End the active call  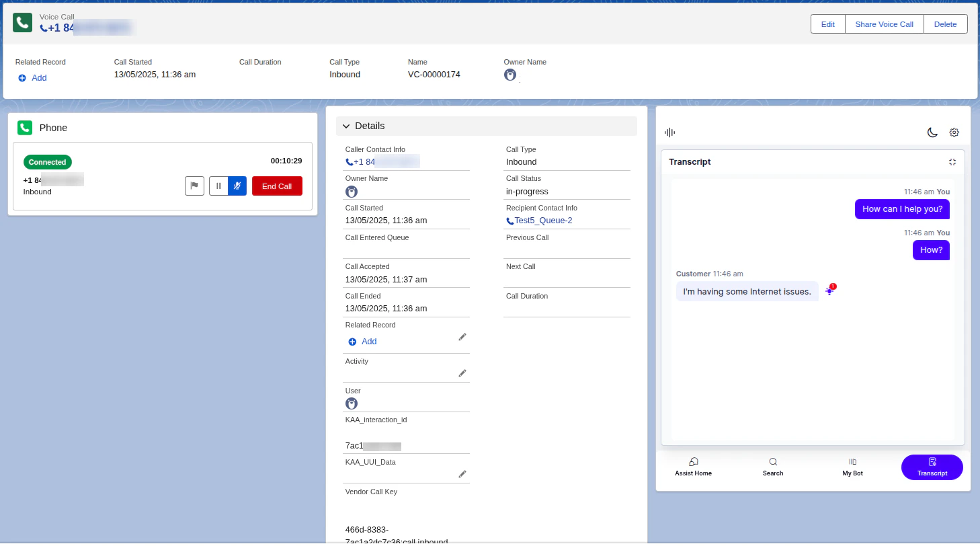tap(277, 186)
